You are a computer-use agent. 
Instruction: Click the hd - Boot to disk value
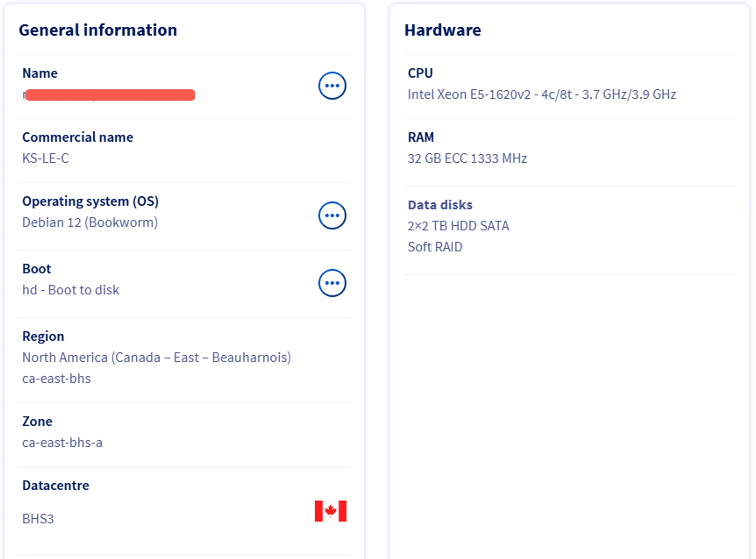[71, 290]
